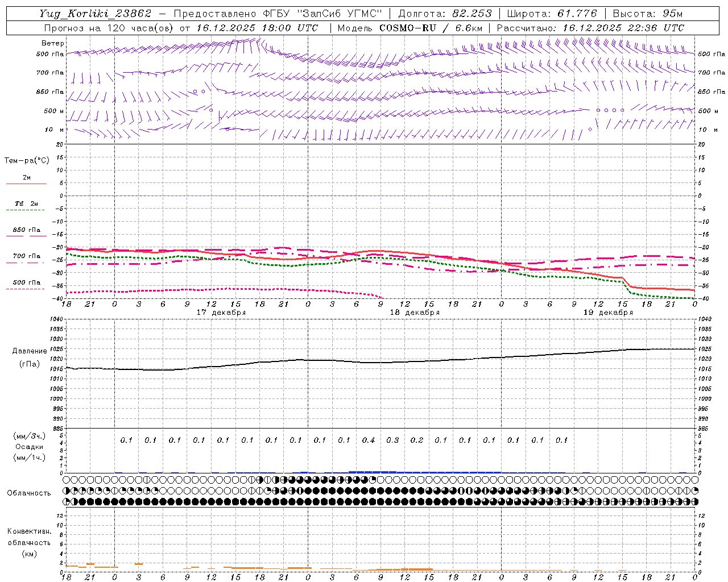Select the '(гПа)' unit under Давление
The height and width of the screenshot is (582, 728).
(30, 364)
